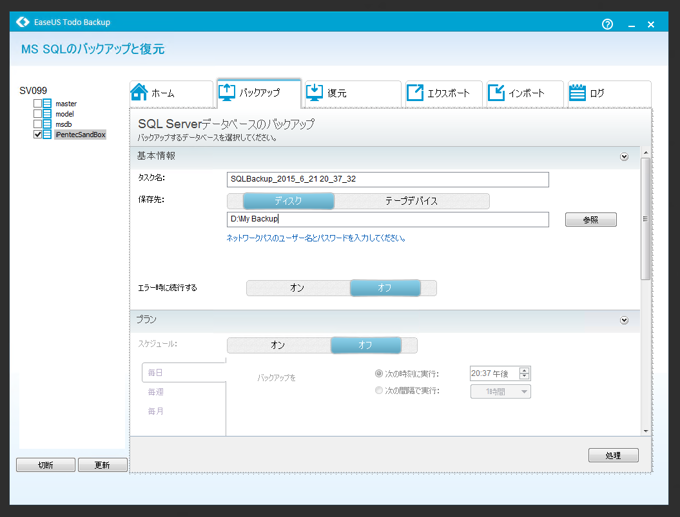Click the master database icon
This screenshot has width=680, height=517.
pos(47,103)
